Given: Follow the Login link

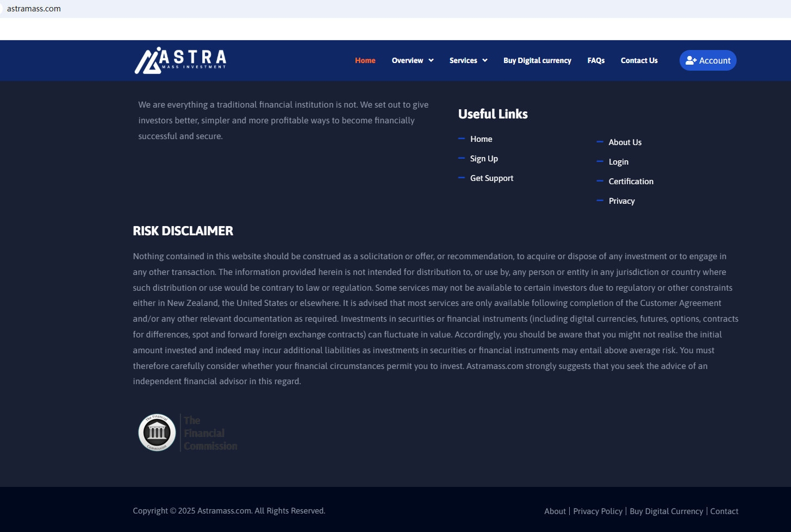Looking at the screenshot, I should 619,162.
